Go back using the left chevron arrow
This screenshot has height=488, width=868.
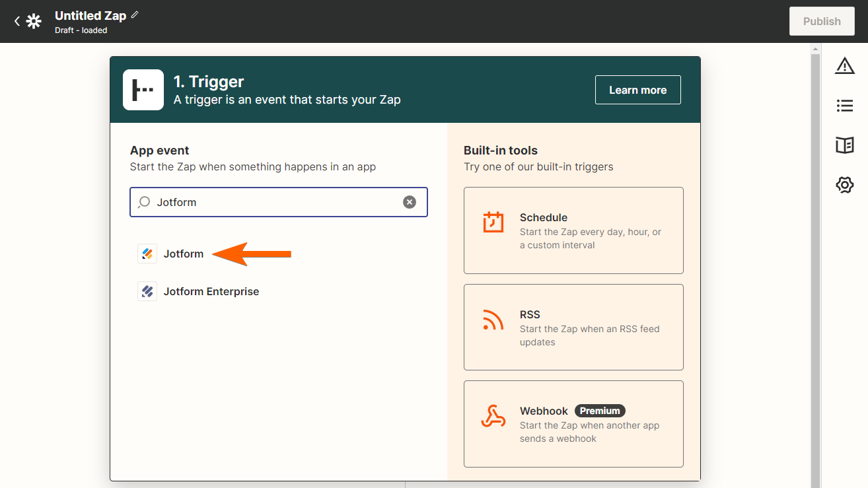[17, 21]
